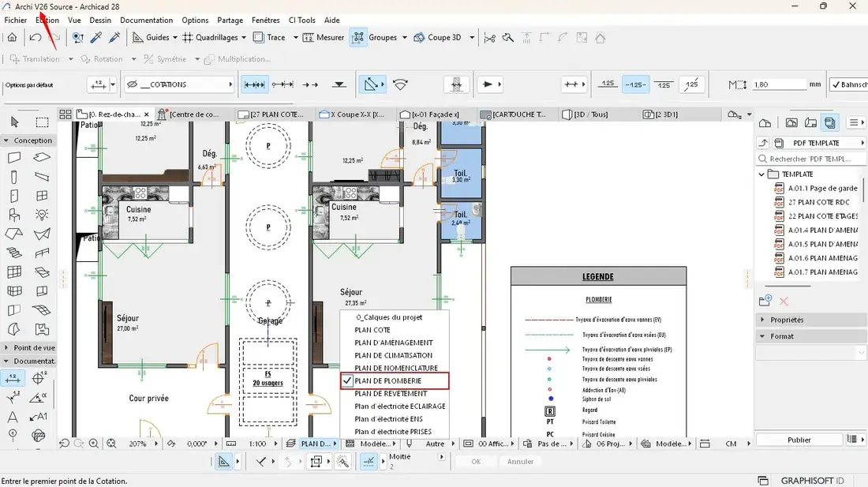This screenshot has width=868, height=487.
Task: Open the tab overview grid icon
Action: [65, 114]
